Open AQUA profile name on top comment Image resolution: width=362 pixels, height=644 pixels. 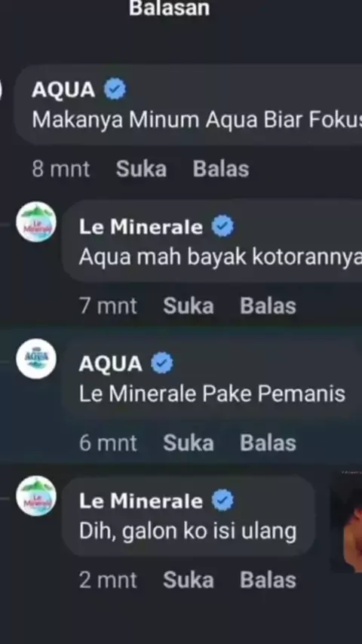tap(63, 90)
